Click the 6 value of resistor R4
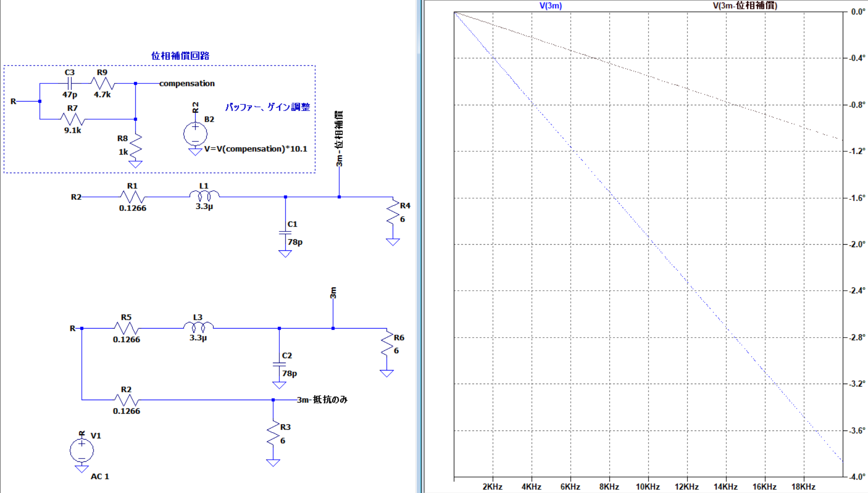Image resolution: width=868 pixels, height=493 pixels. point(403,220)
